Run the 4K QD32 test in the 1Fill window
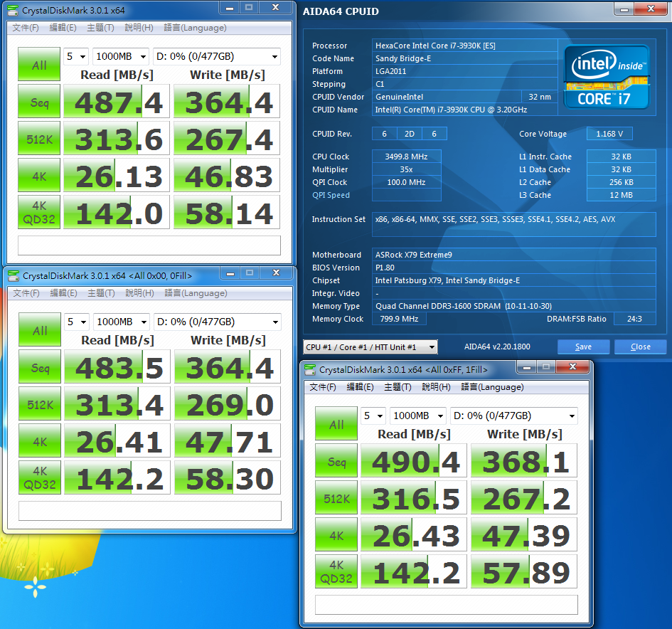 336,571
